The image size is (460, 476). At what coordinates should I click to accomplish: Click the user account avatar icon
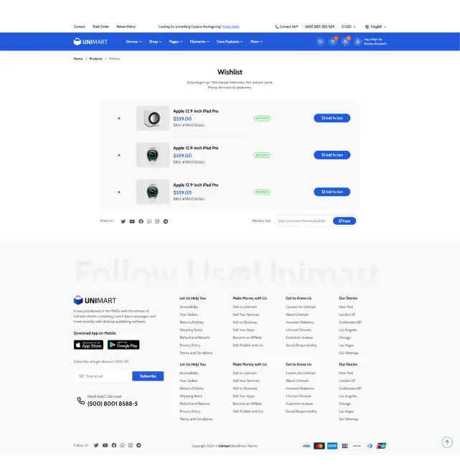pyautogui.click(x=358, y=42)
